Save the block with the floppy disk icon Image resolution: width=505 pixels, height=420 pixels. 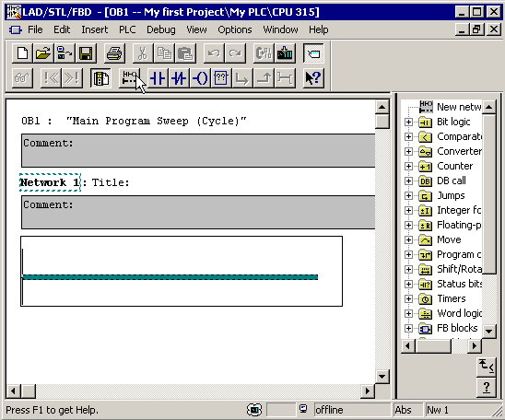pyautogui.click(x=86, y=53)
